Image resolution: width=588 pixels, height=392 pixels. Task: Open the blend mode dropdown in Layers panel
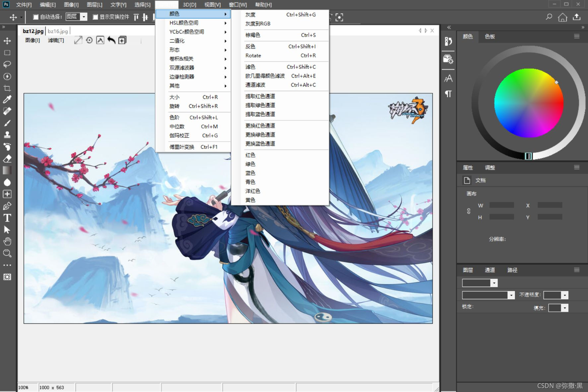pos(488,295)
